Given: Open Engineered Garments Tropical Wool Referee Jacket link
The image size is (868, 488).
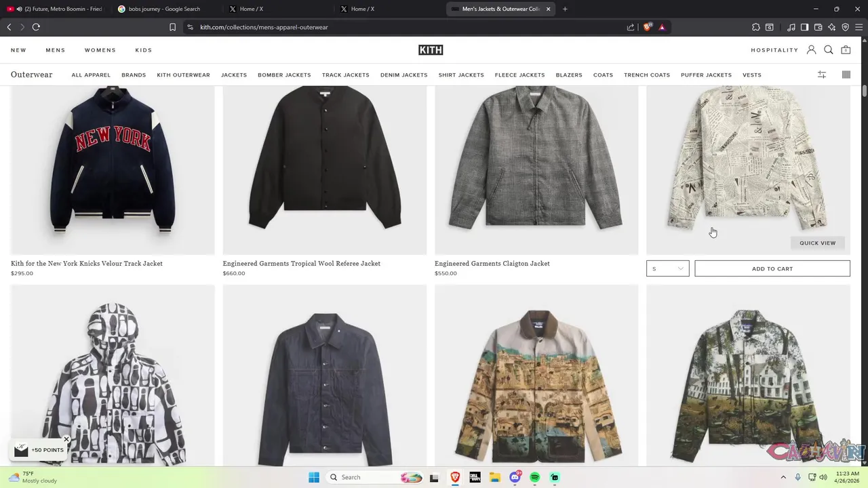Looking at the screenshot, I should (302, 264).
